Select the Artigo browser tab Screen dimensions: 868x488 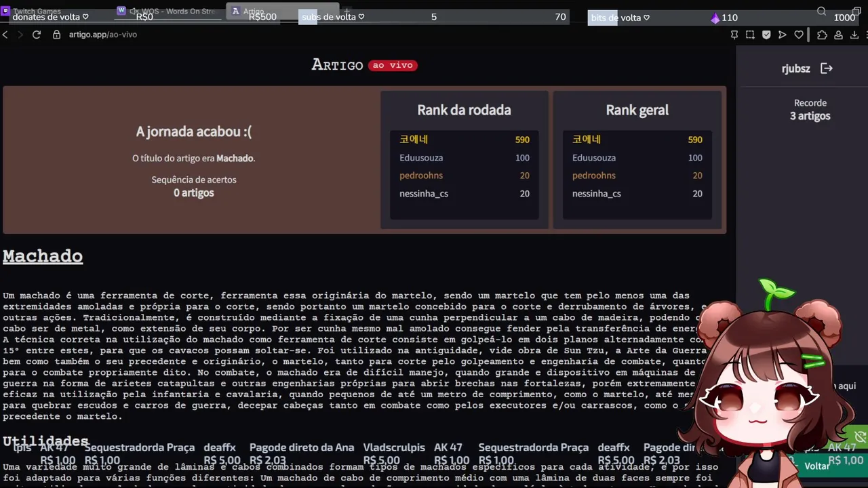point(282,12)
